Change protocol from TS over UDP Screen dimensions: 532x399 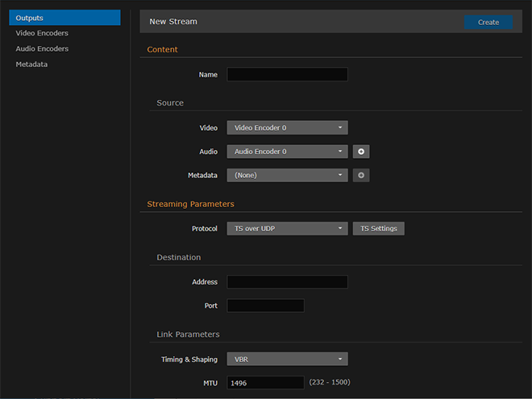click(x=287, y=228)
